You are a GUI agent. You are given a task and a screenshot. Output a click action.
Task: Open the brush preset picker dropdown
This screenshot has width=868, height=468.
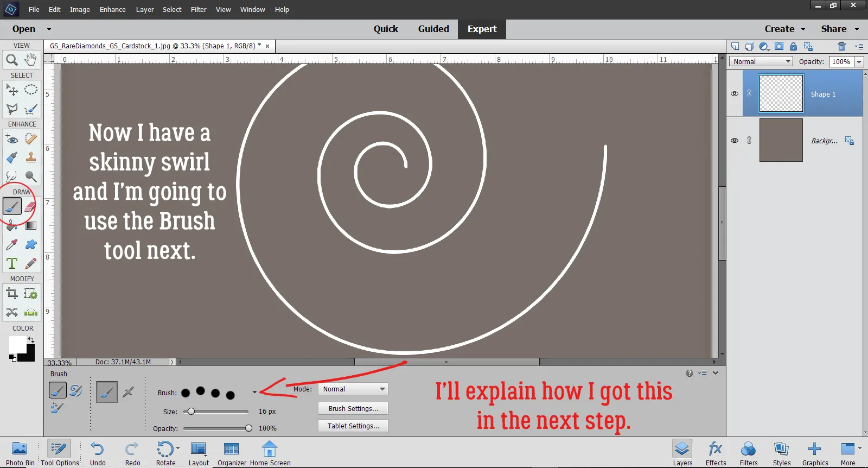point(254,393)
